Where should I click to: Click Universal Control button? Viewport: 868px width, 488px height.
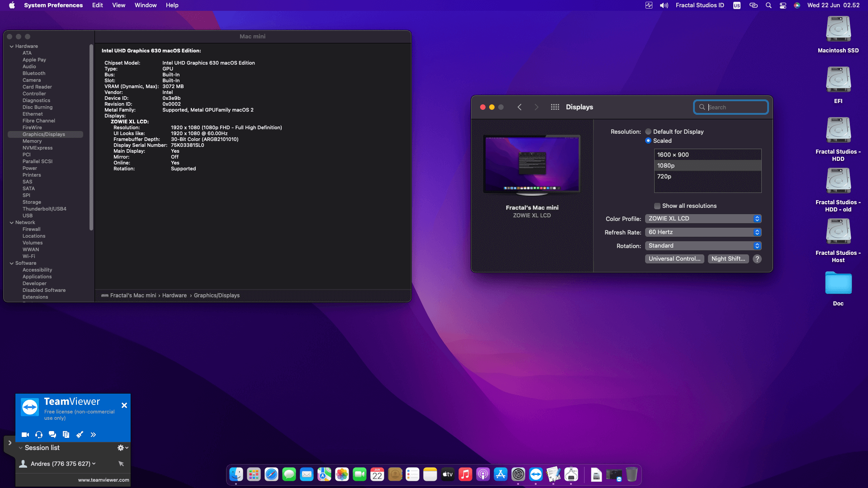click(675, 259)
